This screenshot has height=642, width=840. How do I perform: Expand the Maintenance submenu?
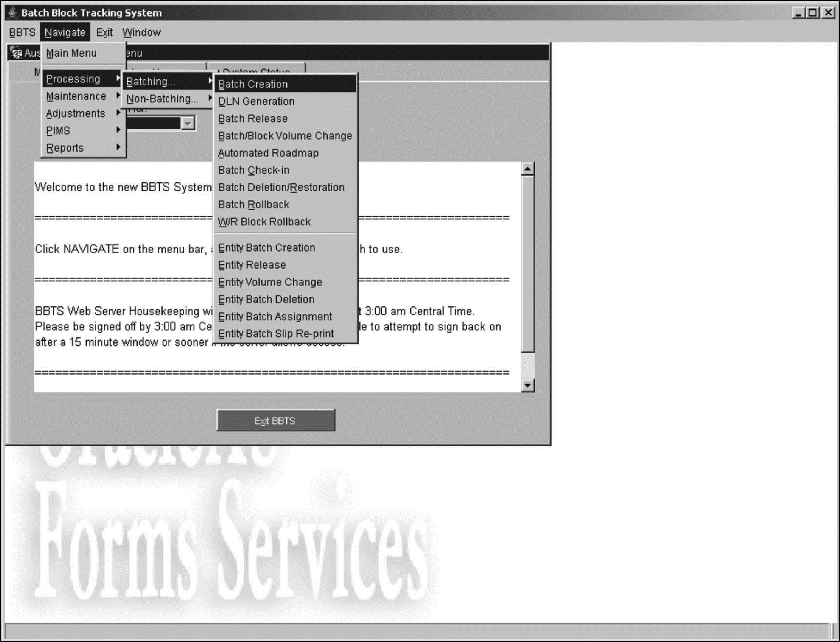76,96
